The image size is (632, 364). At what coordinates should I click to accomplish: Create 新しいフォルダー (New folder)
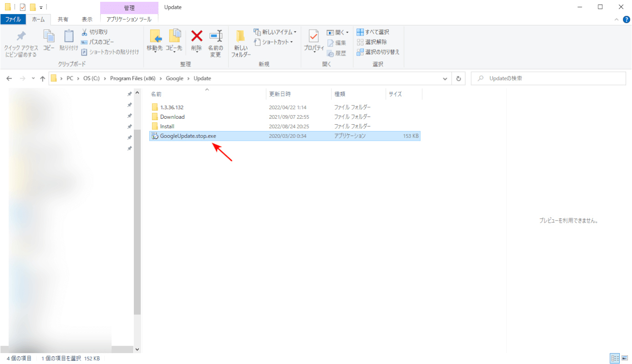[x=241, y=44]
